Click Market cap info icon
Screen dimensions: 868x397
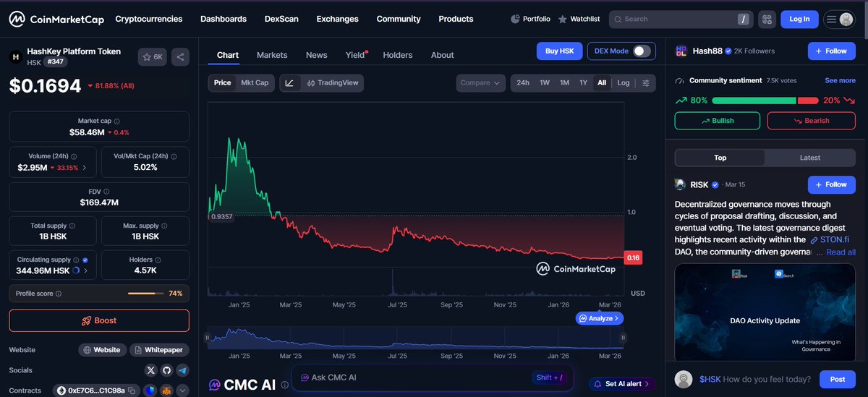click(117, 121)
